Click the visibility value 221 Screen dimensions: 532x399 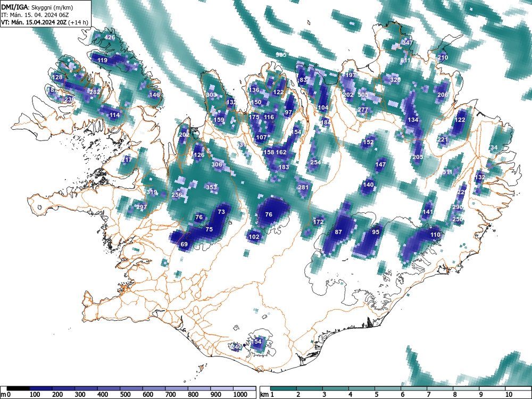(443, 139)
